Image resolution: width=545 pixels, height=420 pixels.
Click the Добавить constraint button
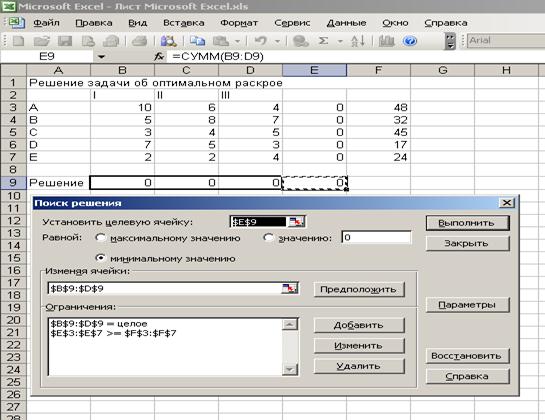click(x=359, y=325)
